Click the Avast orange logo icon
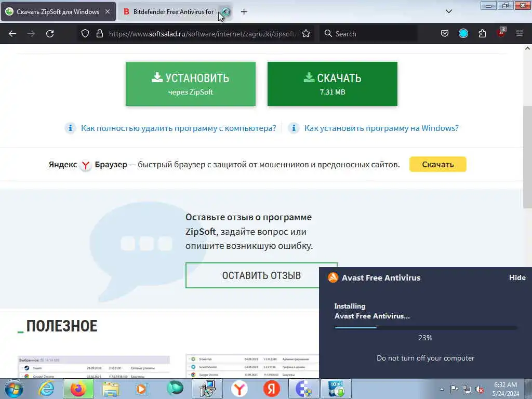 [333, 277]
